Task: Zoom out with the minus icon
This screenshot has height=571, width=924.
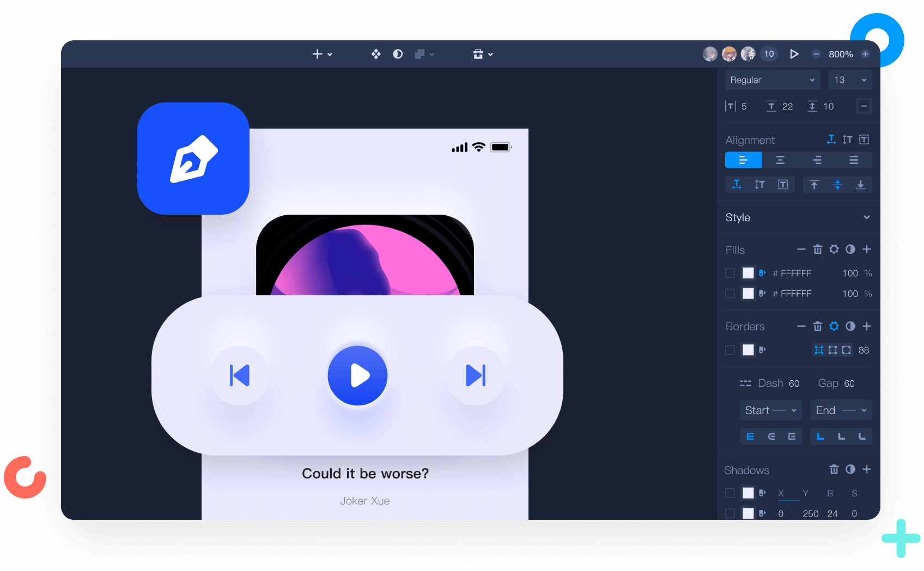Action: click(816, 54)
